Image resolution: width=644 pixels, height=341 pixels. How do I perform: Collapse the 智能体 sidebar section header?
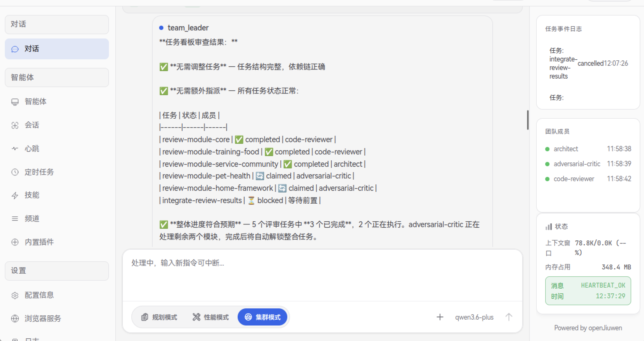pos(57,77)
